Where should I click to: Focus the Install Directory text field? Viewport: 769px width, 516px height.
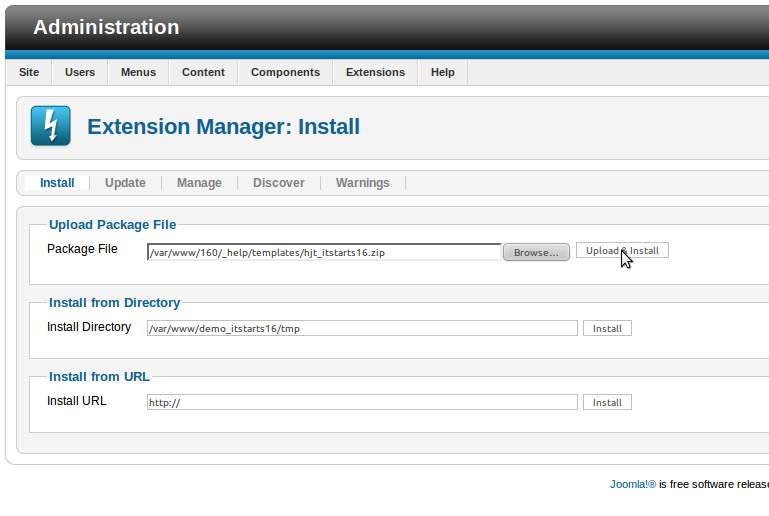362,328
